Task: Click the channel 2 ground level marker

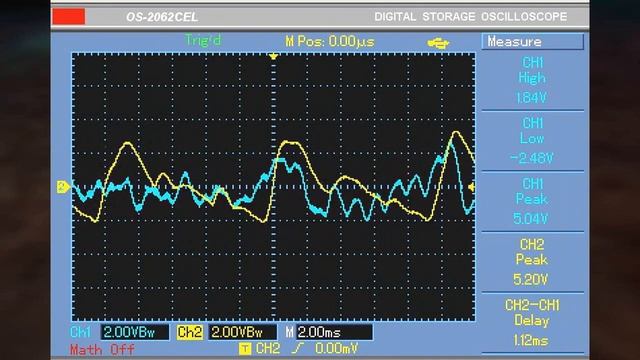Action: click(x=63, y=187)
